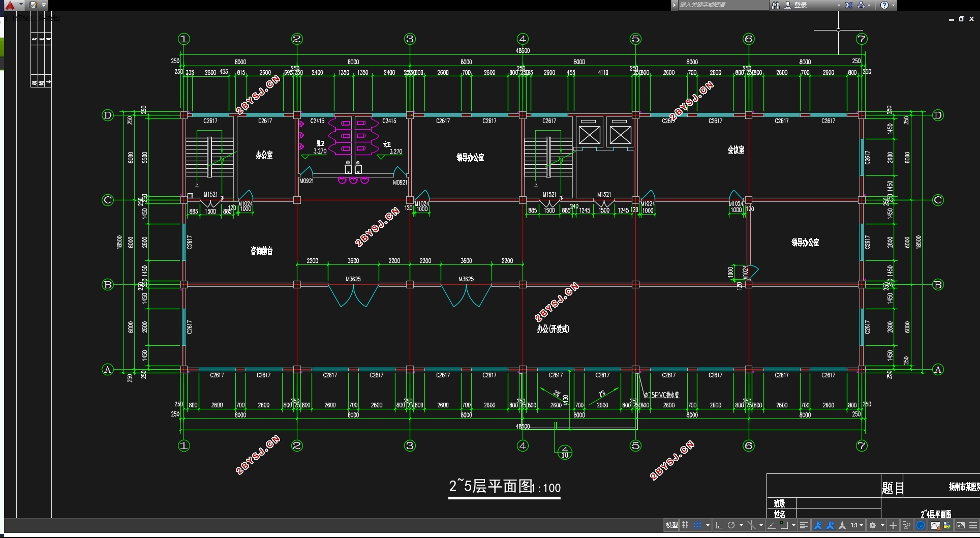Screen dimensions: 980x538
Task: Toggle the drawing grid display
Action: click(686, 525)
